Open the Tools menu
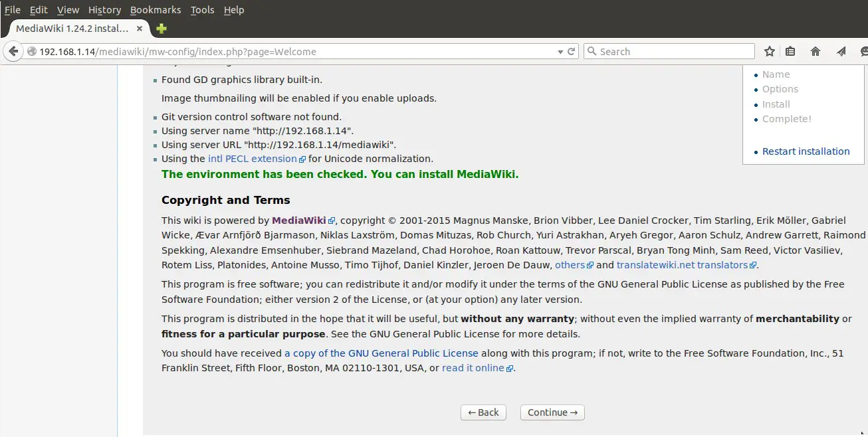 (x=202, y=10)
